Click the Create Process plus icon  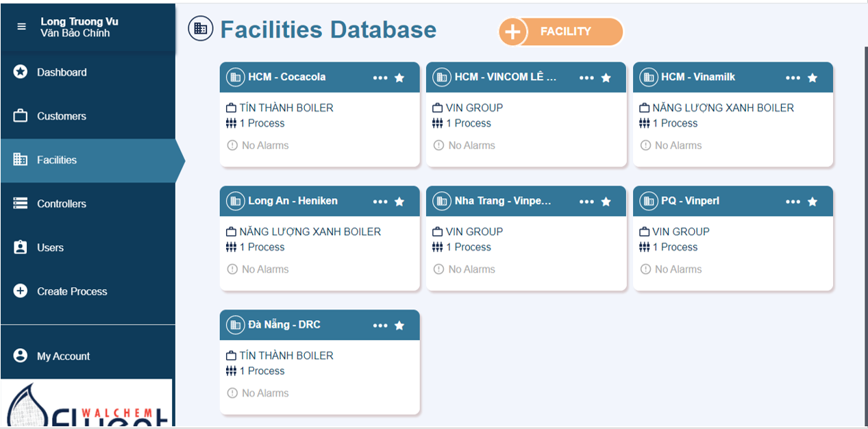click(x=21, y=291)
